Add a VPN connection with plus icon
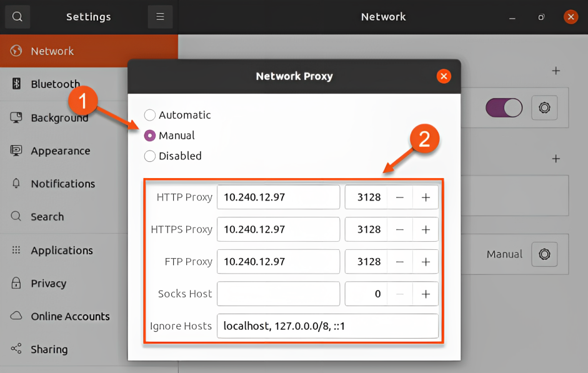 (556, 159)
